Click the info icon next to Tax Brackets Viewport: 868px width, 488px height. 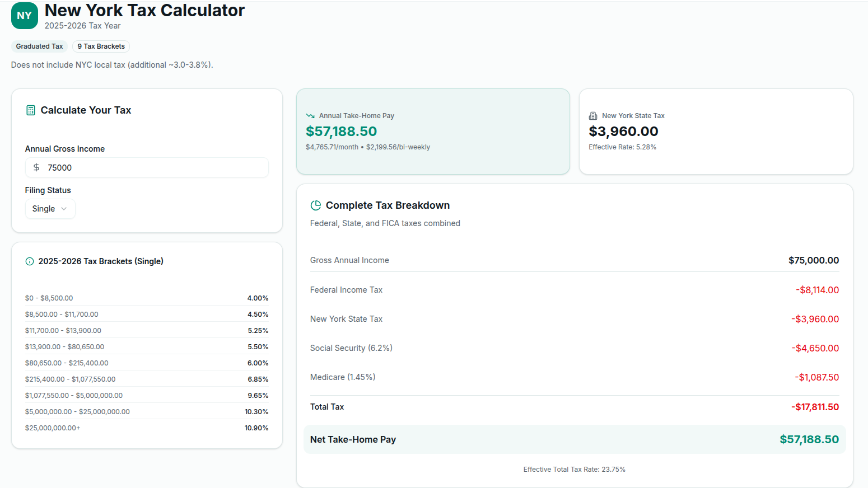click(x=30, y=261)
